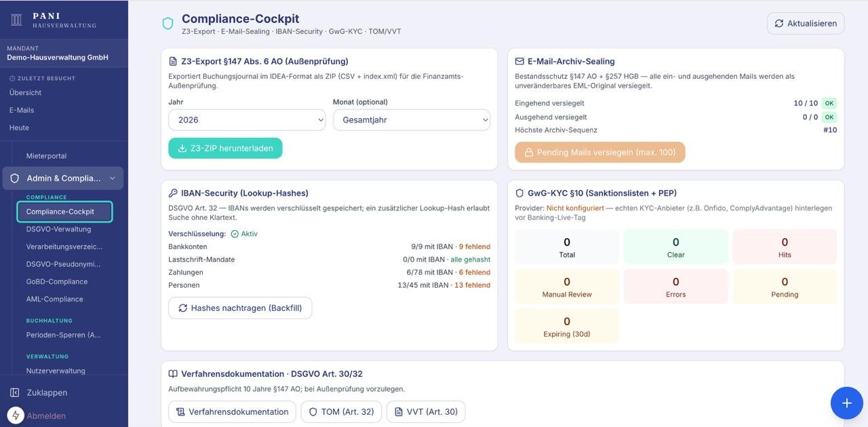868x427 pixels.
Task: Click the '6 fehlend' Zahlungen status
Action: point(475,272)
